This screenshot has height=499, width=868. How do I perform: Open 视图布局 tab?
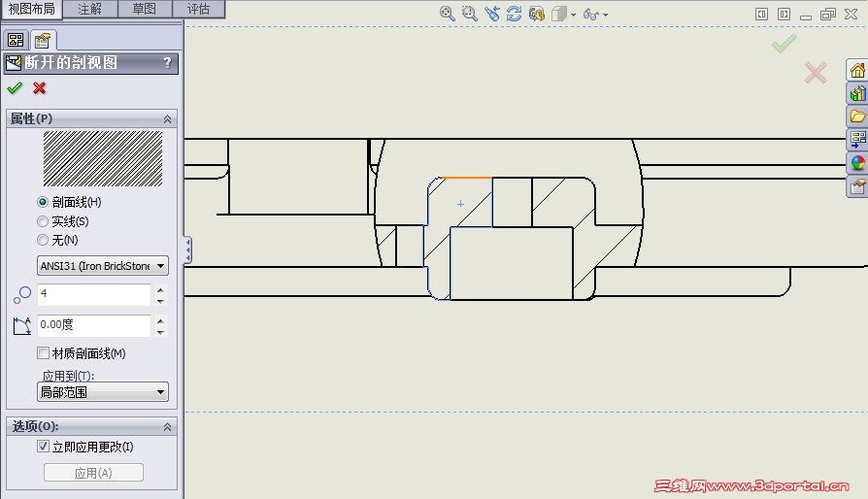(x=31, y=9)
